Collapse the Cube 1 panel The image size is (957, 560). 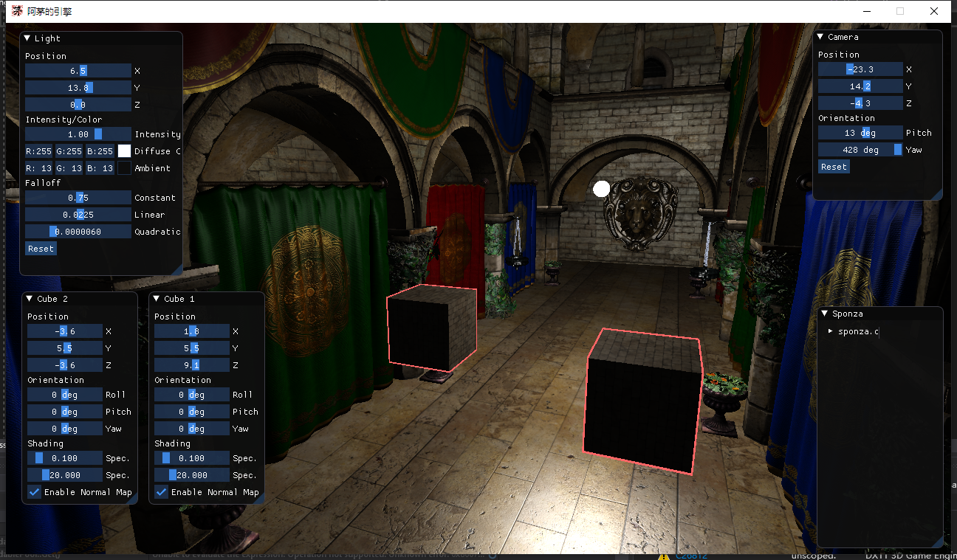pos(157,299)
